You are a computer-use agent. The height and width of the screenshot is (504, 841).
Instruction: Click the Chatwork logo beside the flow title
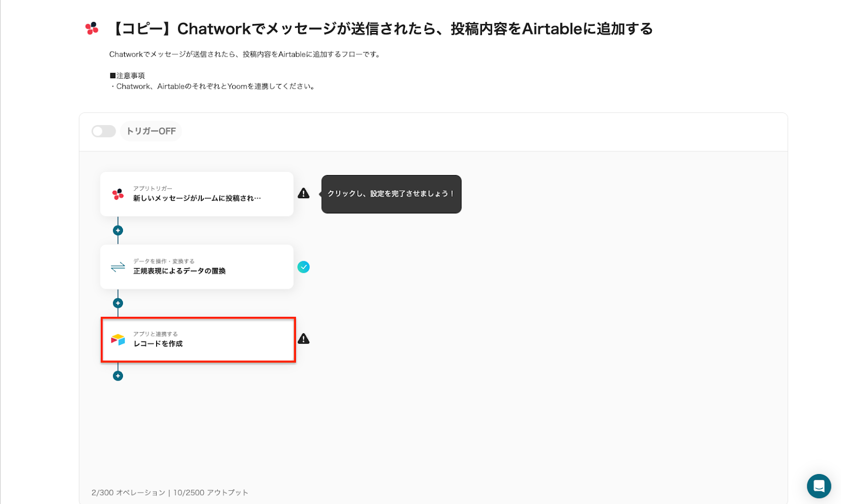92,28
